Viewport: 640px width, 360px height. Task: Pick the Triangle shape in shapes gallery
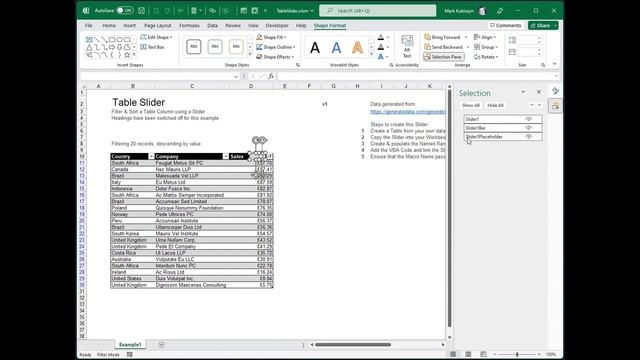pos(89,47)
